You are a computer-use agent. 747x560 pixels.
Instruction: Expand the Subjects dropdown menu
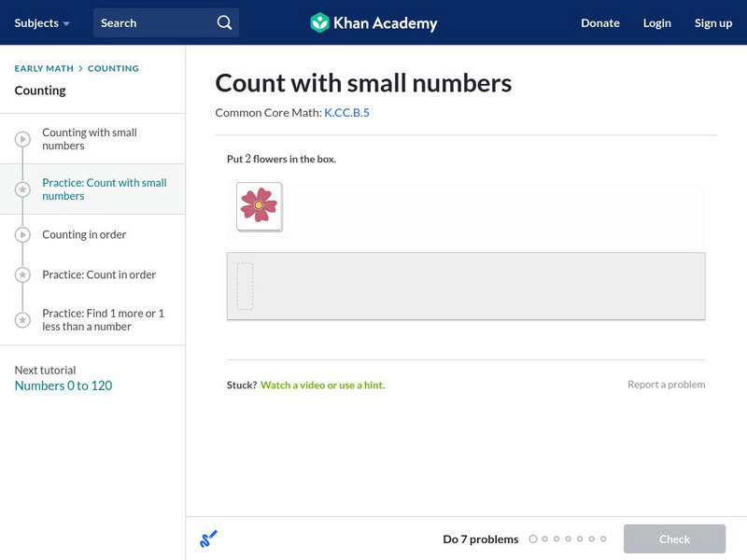(42, 22)
